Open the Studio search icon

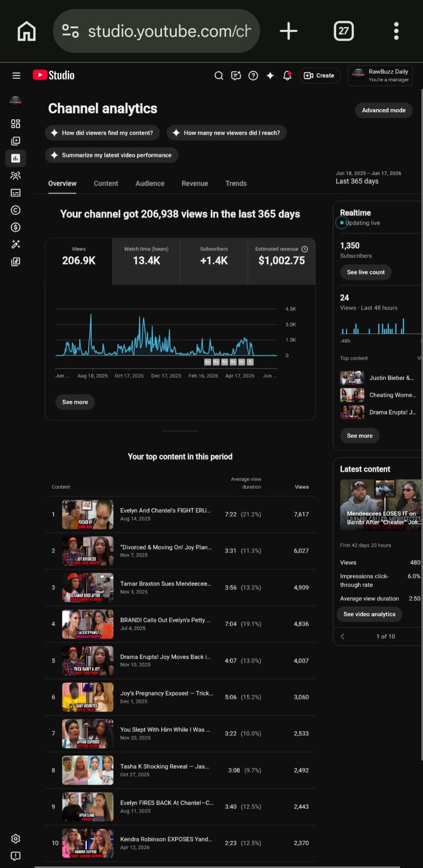tap(219, 75)
